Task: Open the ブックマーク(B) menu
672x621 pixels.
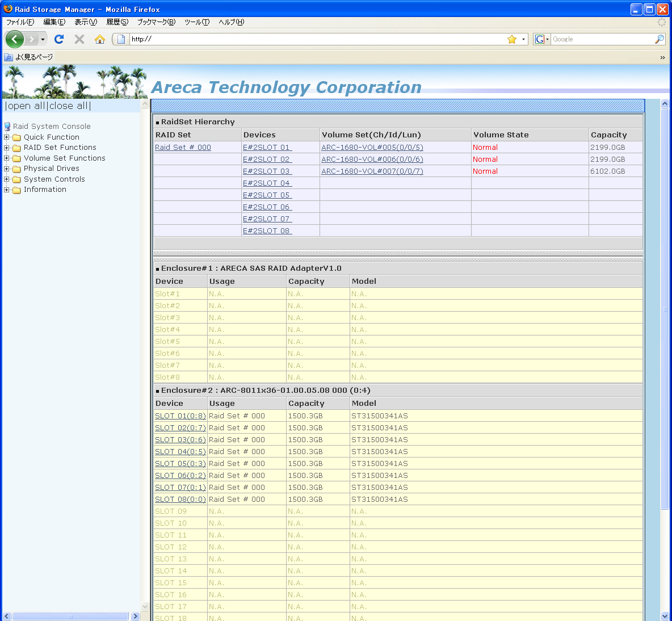Action: (156, 22)
